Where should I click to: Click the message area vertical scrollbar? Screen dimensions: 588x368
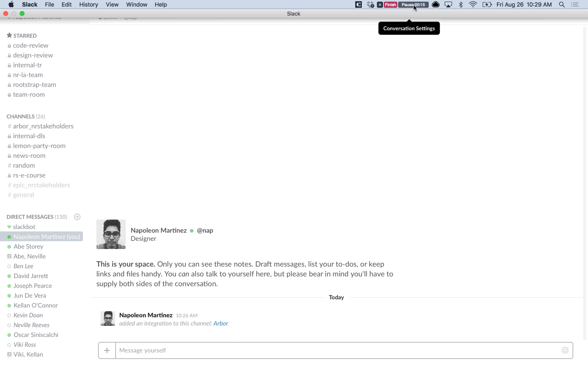[585, 183]
